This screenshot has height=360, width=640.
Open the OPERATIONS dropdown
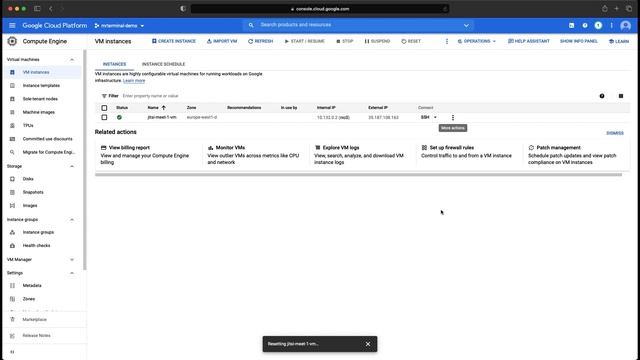[477, 41]
